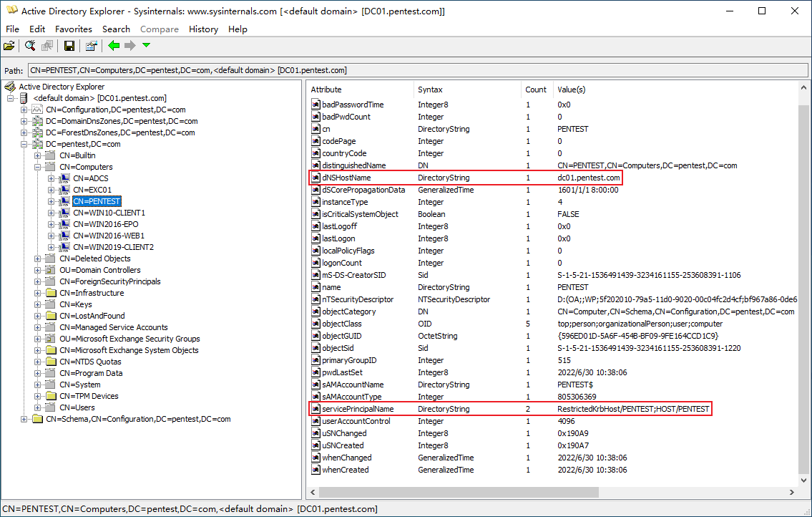Click CN=Microsoft Exchange System Objects folder icon
The width and height of the screenshot is (812, 517).
click(x=51, y=349)
